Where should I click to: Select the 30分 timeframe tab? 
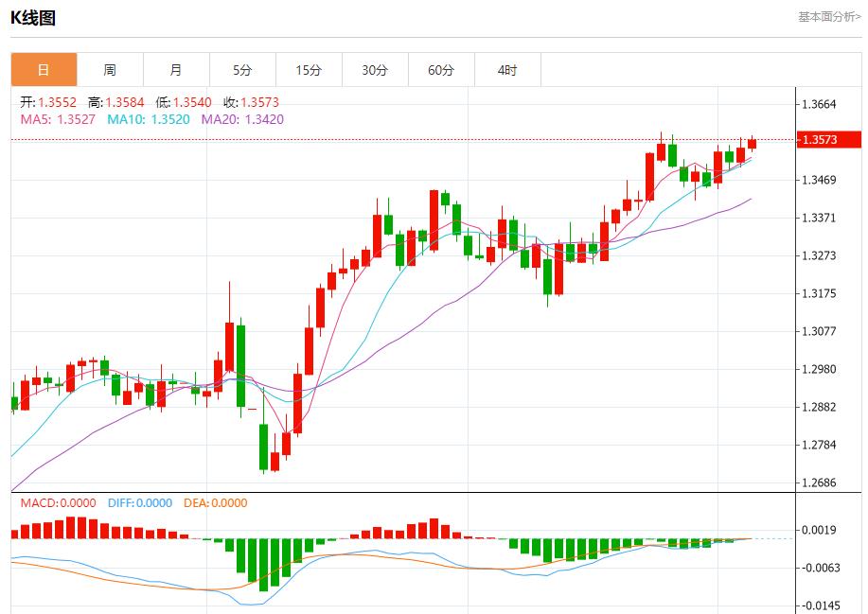[375, 70]
